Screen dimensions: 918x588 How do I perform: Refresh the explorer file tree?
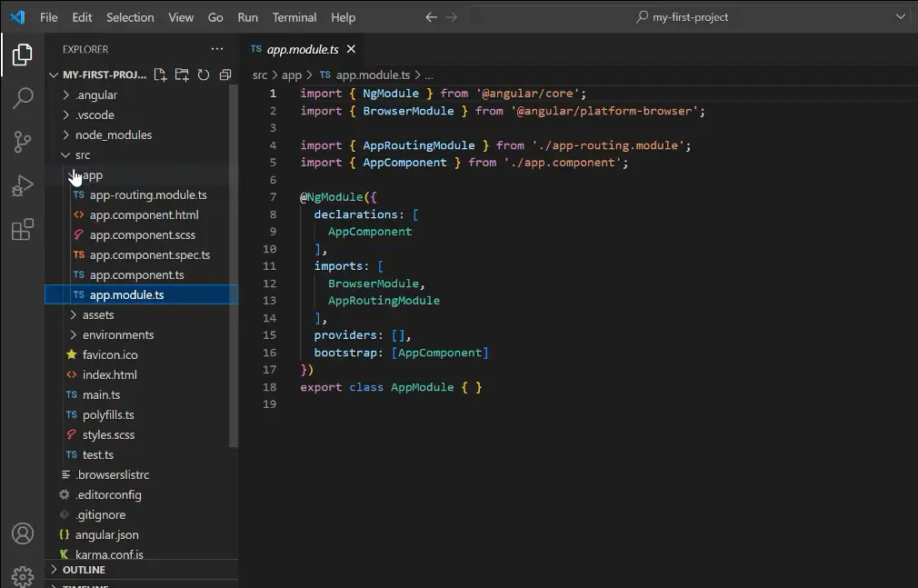point(204,75)
